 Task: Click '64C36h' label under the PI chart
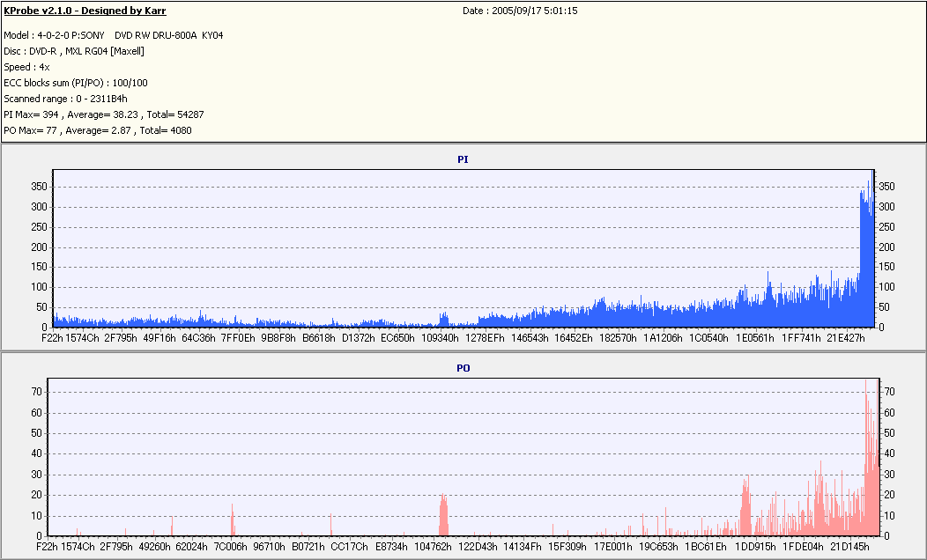pyautogui.click(x=198, y=338)
